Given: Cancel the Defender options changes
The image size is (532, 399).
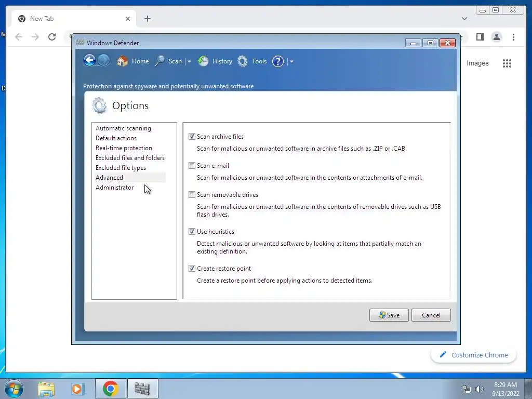Looking at the screenshot, I should click(x=431, y=315).
